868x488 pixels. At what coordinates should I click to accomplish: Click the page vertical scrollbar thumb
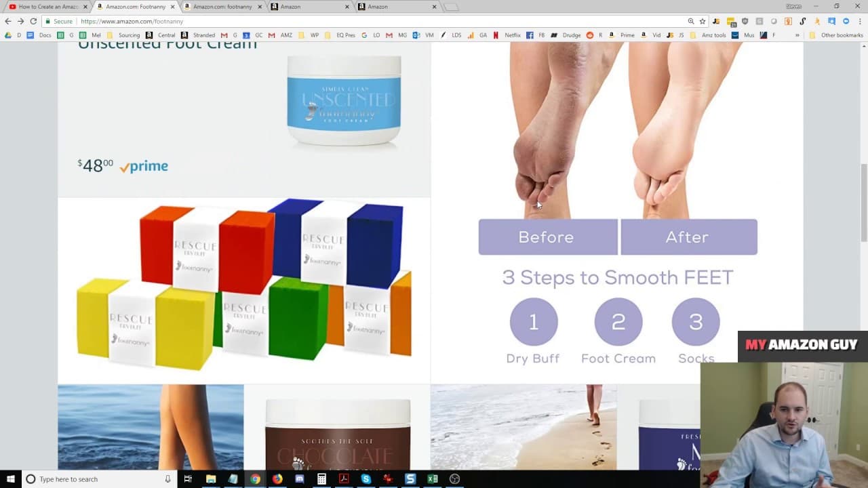[863, 202]
